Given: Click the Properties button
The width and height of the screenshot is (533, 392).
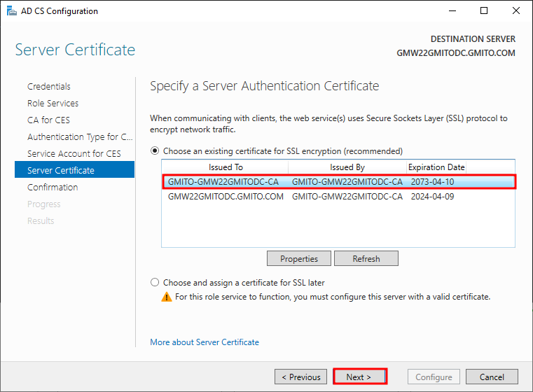Looking at the screenshot, I should (299, 258).
